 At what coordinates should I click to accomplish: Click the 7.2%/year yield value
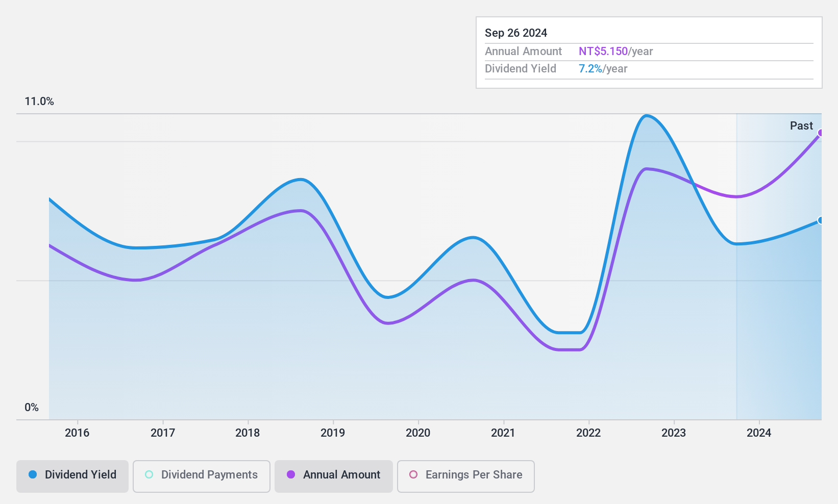(x=603, y=69)
